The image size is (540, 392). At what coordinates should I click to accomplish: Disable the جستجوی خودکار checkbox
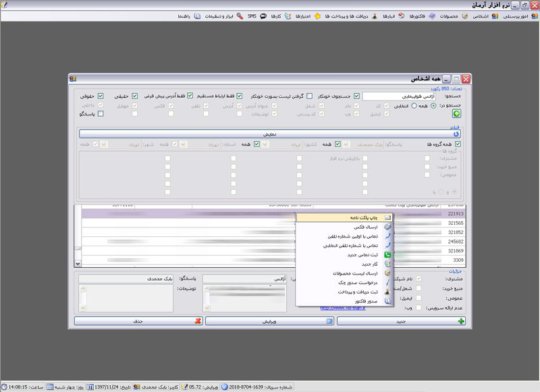tap(357, 96)
